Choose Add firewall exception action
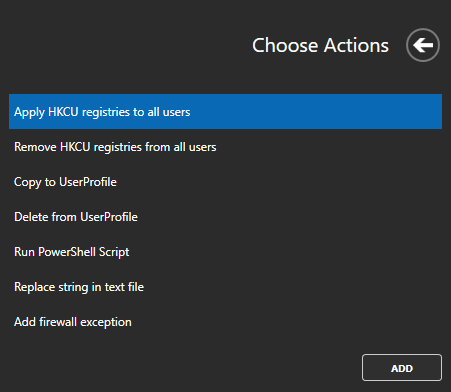Viewport: 451px width, 392px height. (225, 322)
